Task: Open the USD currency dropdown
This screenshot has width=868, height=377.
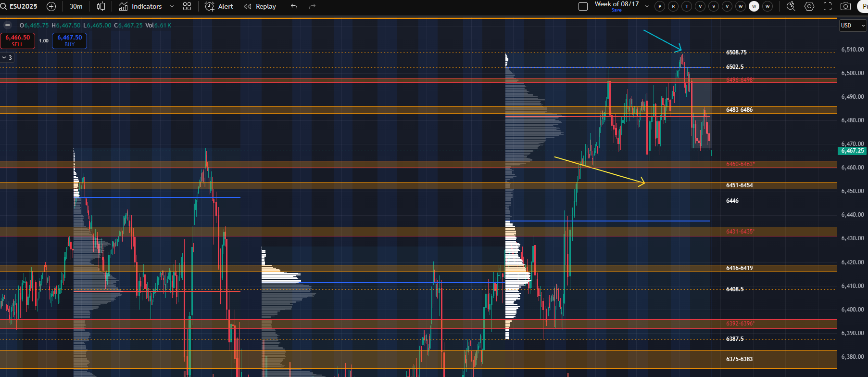Action: [x=853, y=26]
